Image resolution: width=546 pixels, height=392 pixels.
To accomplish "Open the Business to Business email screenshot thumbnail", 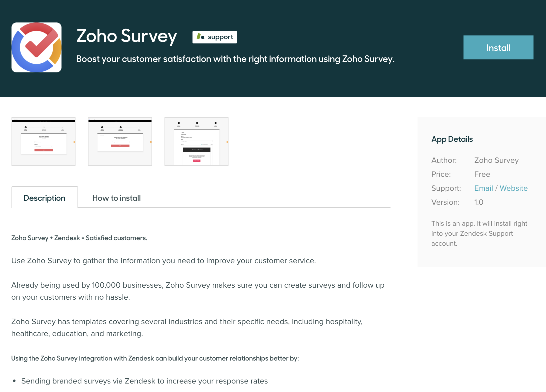I will tap(196, 142).
